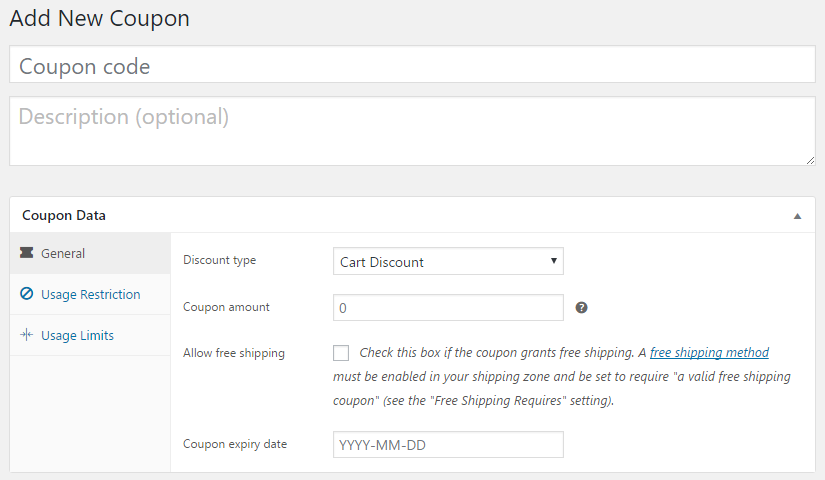Follow the free shipping method link
The height and width of the screenshot is (480, 825).
(709, 353)
